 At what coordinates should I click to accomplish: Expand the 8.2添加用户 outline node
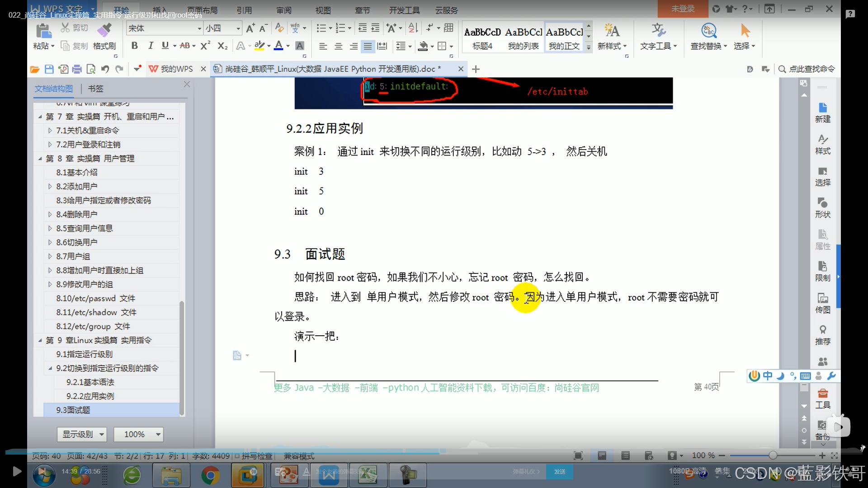point(50,186)
